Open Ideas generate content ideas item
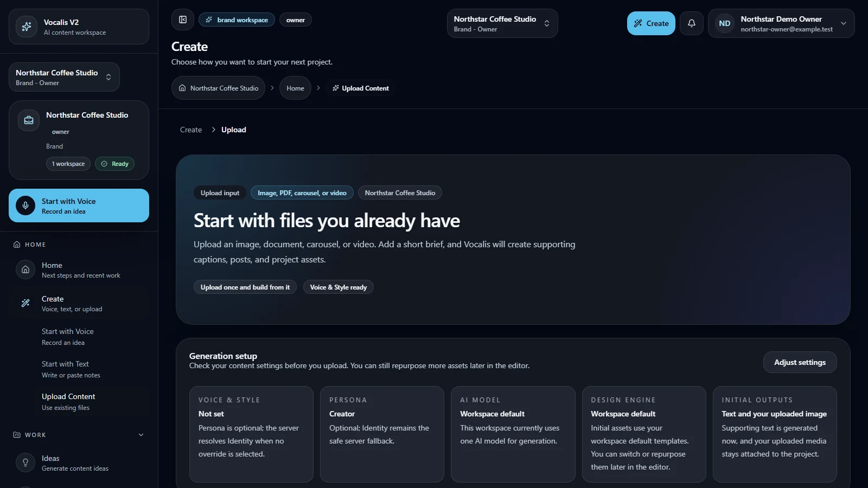This screenshot has height=488, width=868. pos(79,463)
